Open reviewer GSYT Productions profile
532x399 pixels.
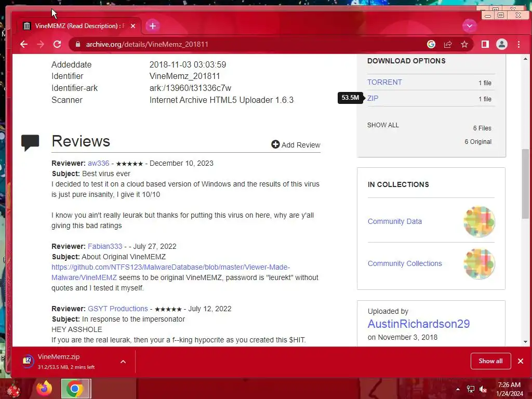pyautogui.click(x=118, y=309)
